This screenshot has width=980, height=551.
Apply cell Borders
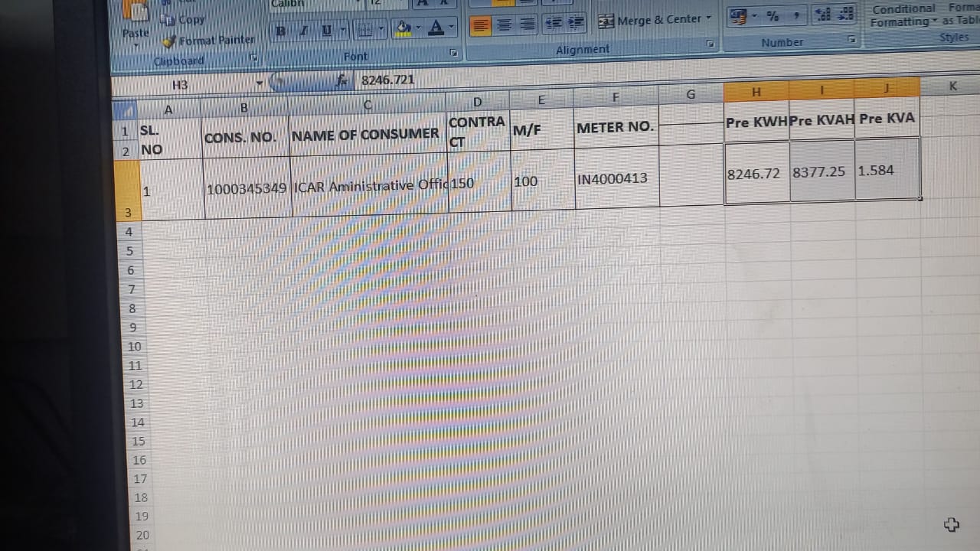tap(364, 30)
